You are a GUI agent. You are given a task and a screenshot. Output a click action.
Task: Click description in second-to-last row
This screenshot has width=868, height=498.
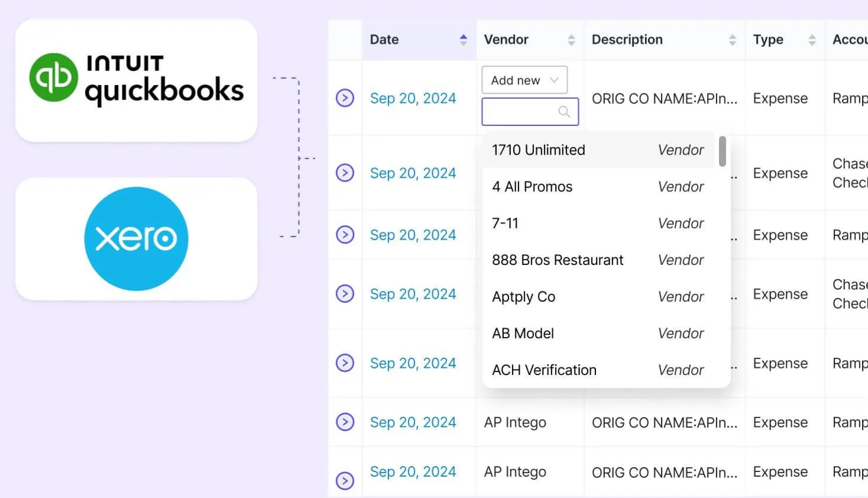pyautogui.click(x=665, y=423)
